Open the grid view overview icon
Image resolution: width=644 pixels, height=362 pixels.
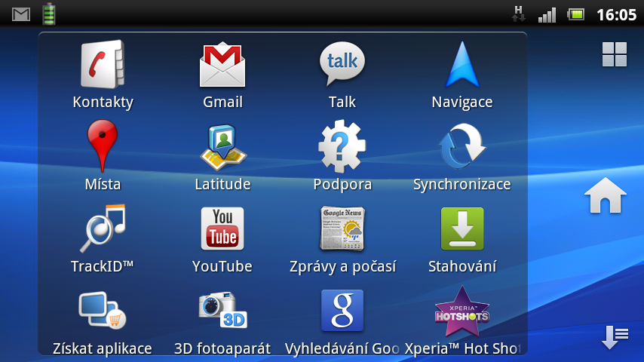pos(615,54)
